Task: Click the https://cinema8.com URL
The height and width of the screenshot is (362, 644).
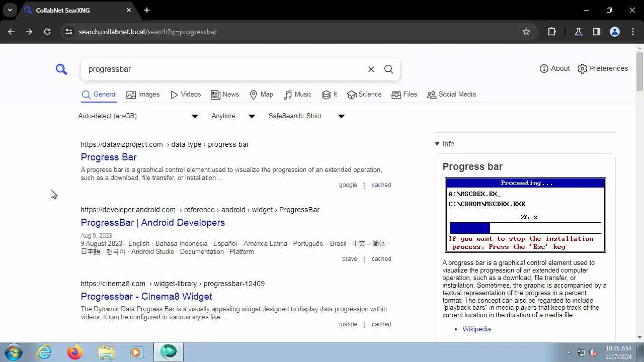Action: (x=113, y=284)
